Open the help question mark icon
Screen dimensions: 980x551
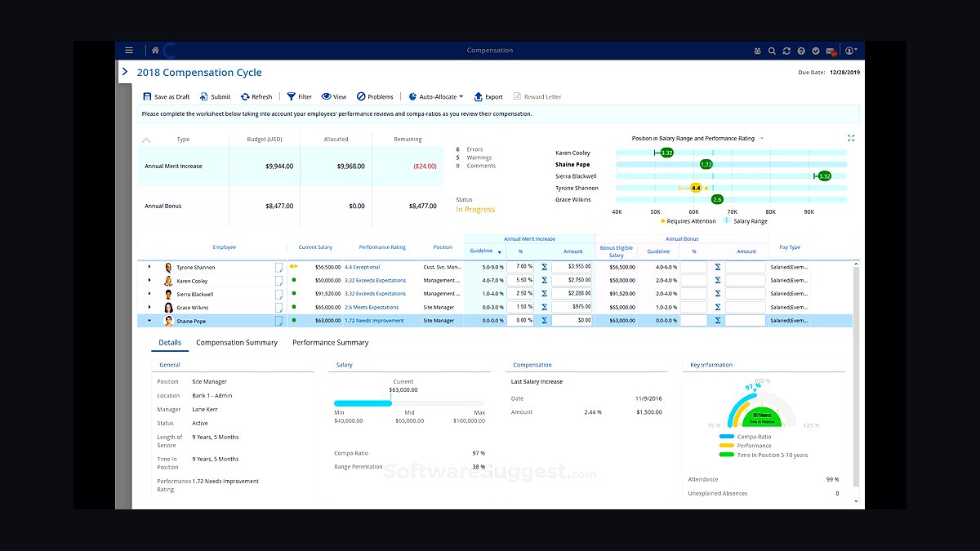[x=801, y=51]
